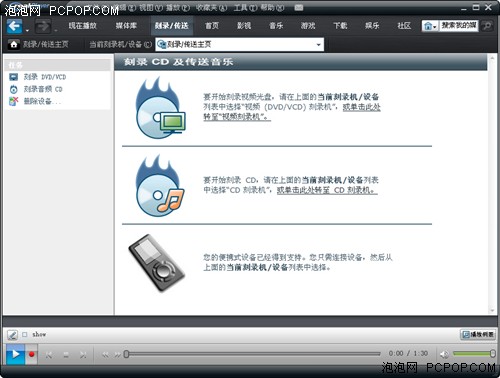Click the magnifier search button
Screen dimensions: 500x378
click(487, 26)
